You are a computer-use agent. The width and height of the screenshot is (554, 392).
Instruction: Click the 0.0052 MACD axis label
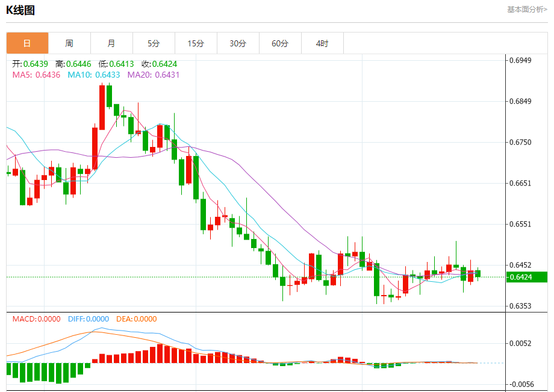point(520,344)
